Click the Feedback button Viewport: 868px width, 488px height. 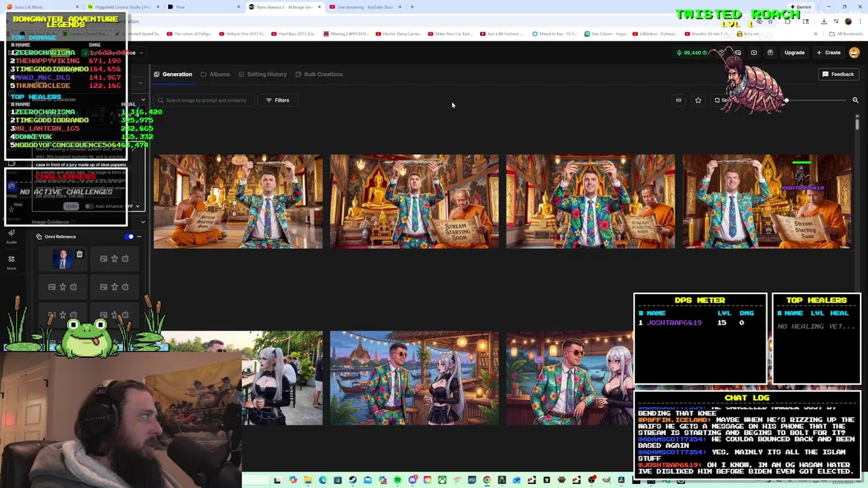838,74
